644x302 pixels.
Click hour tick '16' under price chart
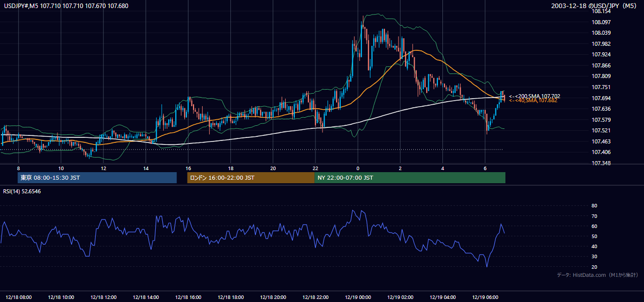(x=188, y=168)
